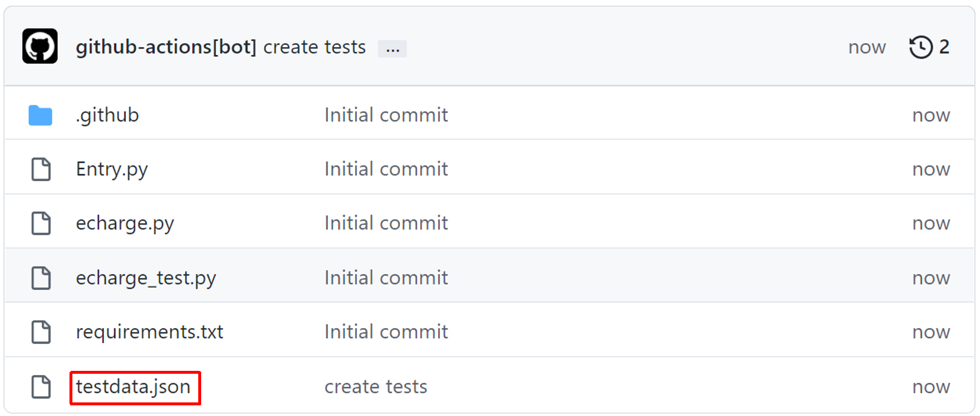Screen dimensions: 980x416
Task: Open commit history clock icon
Action: pos(921,47)
